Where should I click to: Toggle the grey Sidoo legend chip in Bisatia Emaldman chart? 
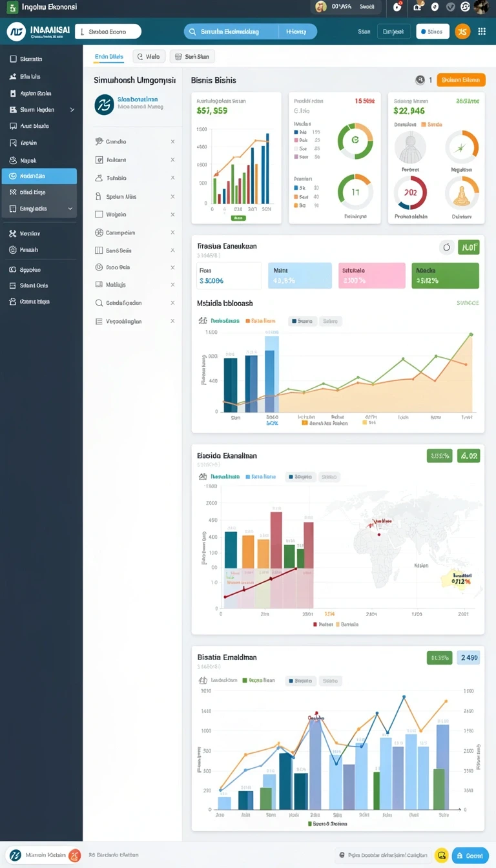(x=330, y=681)
